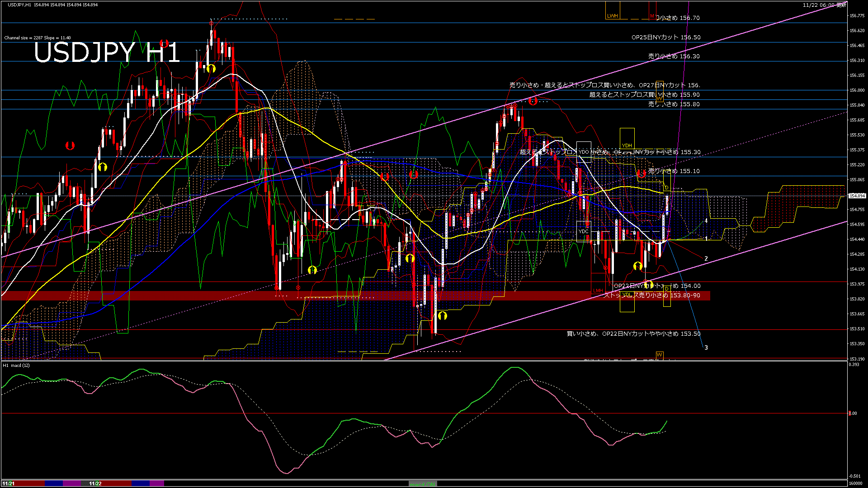The height and width of the screenshot is (488, 868).
Task: Click the current price tag 154.894
Action: (x=857, y=196)
